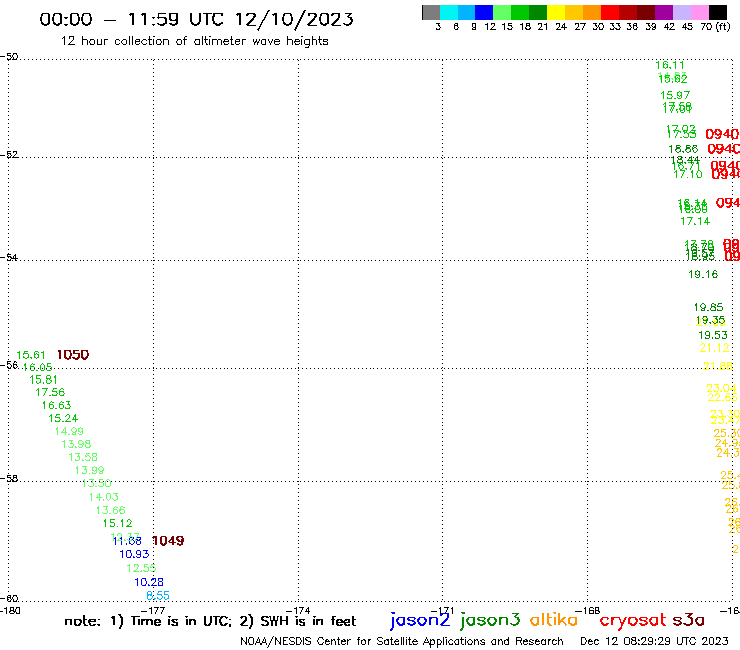Image resolution: width=740 pixels, height=650 pixels.
Task: Click the 'jason2' satellite legend label
Action: click(x=420, y=620)
